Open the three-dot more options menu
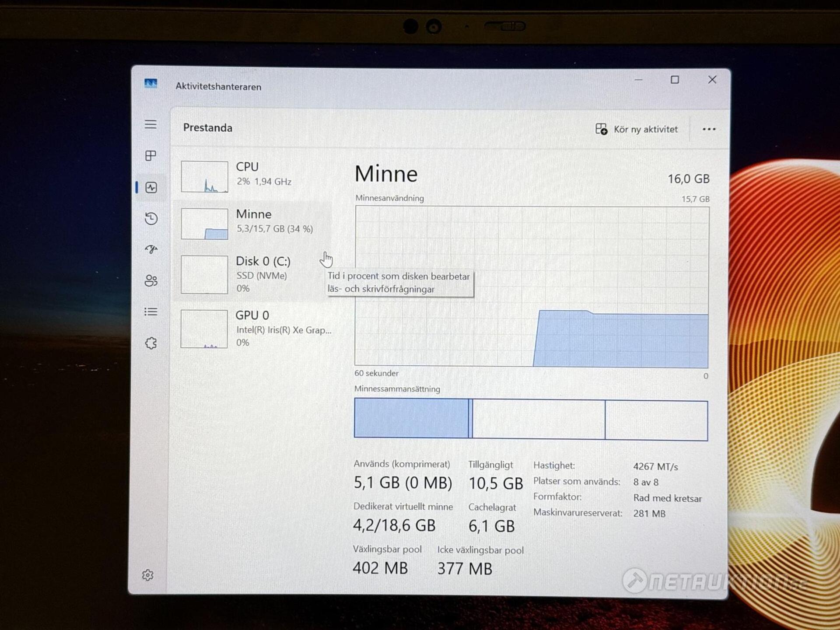Viewport: 840px width, 630px height. click(709, 129)
